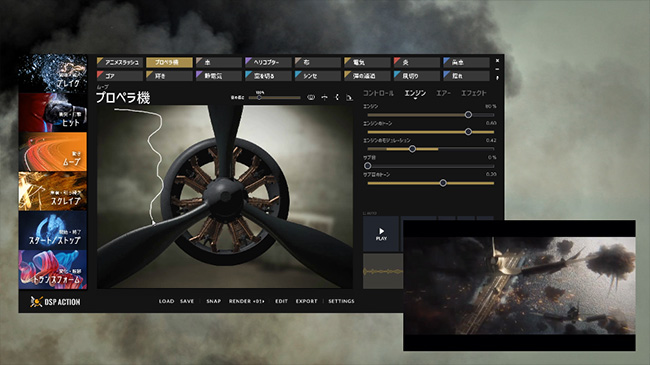Select the ブレイク category thumbnail
The image size is (650, 365).
tap(53, 73)
